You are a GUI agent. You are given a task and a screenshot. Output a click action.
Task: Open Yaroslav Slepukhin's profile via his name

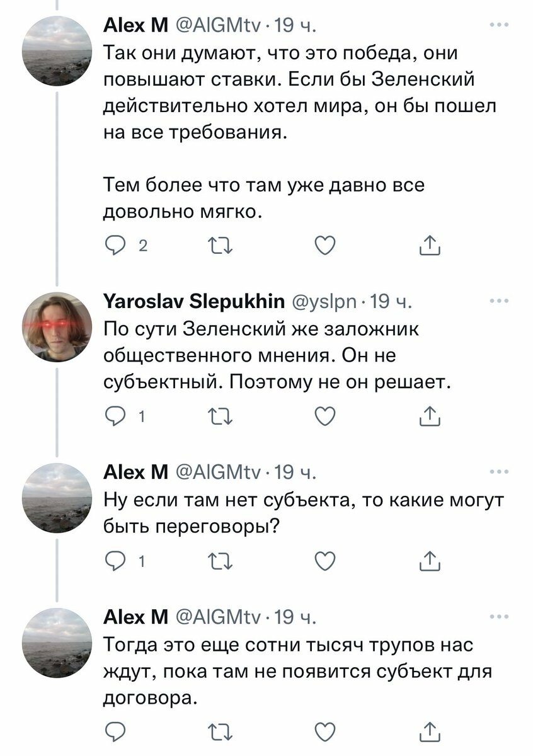click(x=193, y=303)
